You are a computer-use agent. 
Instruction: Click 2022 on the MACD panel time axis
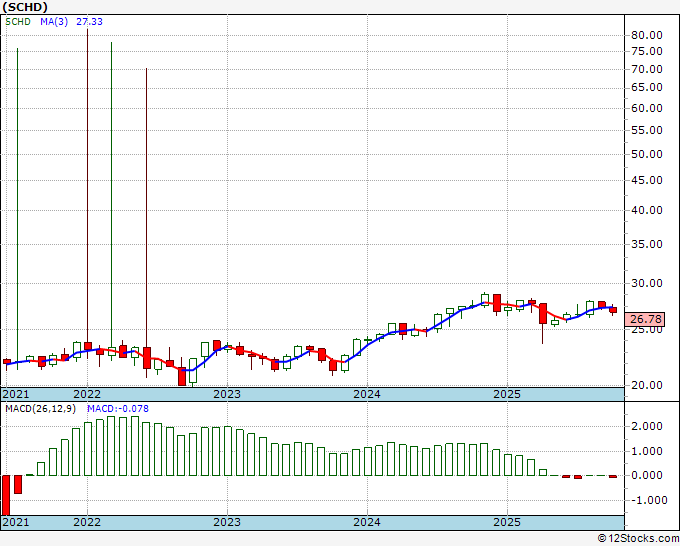(x=87, y=522)
